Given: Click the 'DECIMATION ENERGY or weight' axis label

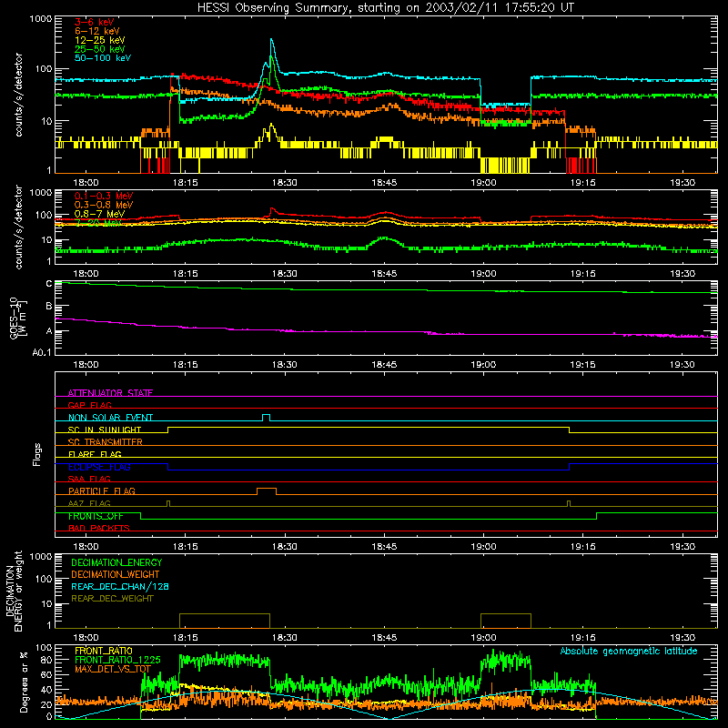Looking at the screenshot, I should (14, 591).
